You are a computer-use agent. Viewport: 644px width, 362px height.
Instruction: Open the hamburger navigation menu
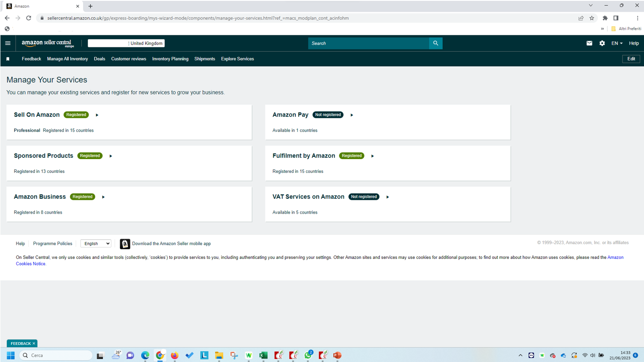click(8, 43)
